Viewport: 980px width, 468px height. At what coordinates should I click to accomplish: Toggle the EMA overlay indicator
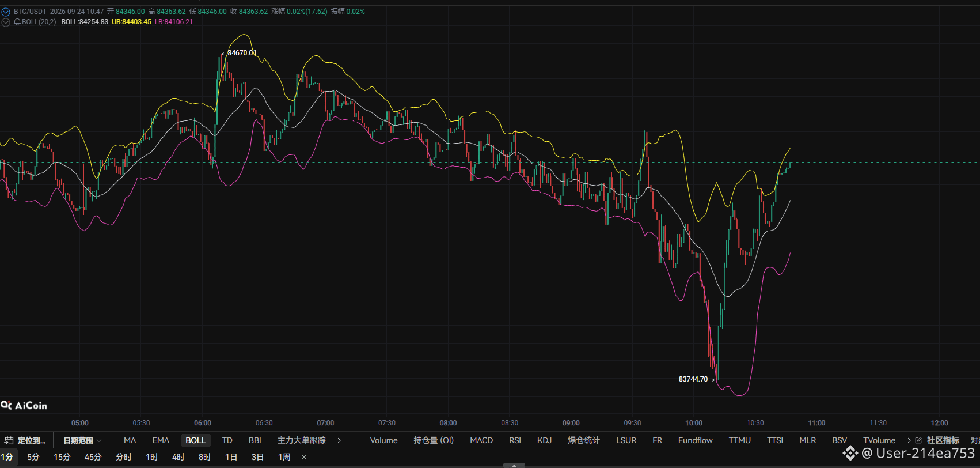point(161,440)
